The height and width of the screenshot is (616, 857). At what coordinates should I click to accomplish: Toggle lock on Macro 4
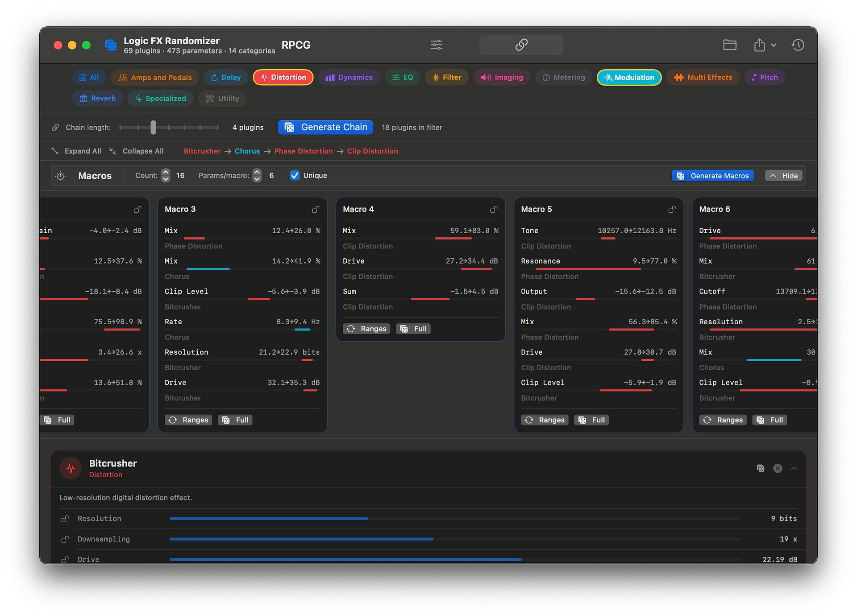coord(494,209)
